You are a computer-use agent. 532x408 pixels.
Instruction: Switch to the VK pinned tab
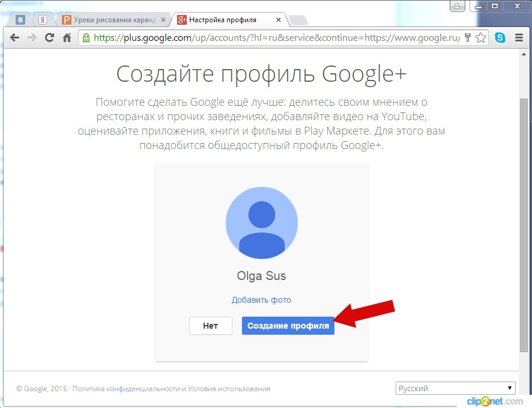tap(20, 20)
